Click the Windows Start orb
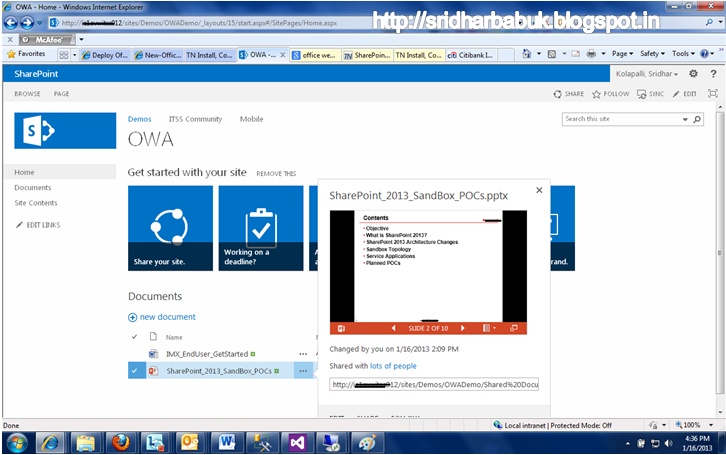Viewport: 726px width, 455px height. 17,443
